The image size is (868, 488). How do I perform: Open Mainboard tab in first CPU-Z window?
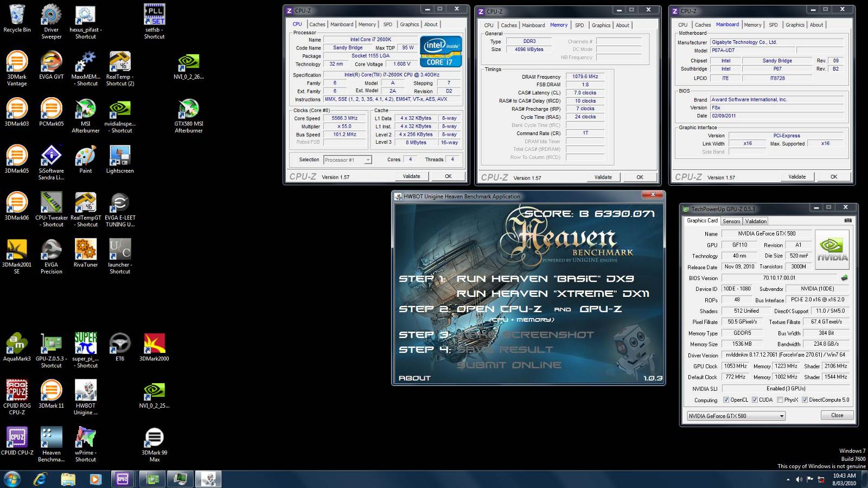[x=342, y=24]
